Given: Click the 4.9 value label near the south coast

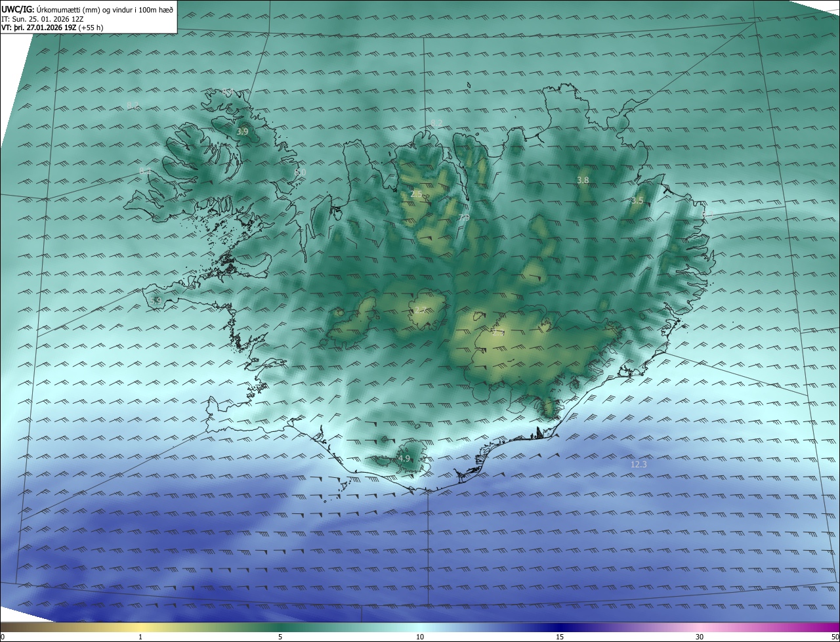Looking at the screenshot, I should coord(404,459).
